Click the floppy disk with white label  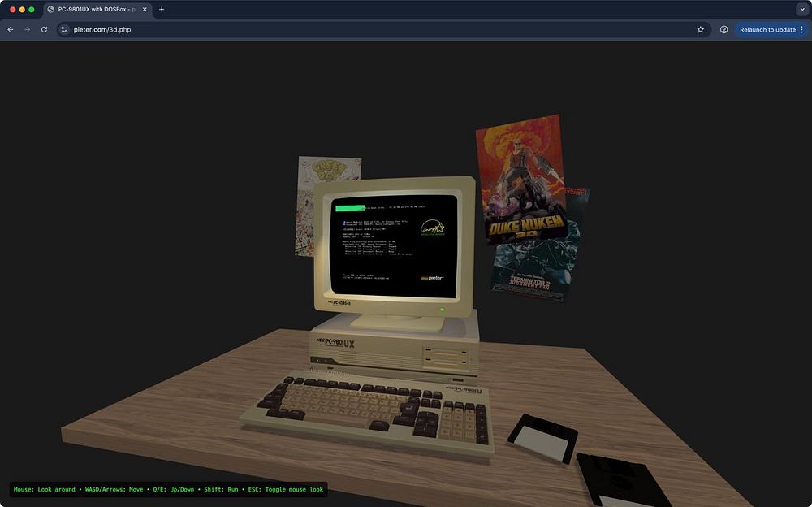(542, 438)
